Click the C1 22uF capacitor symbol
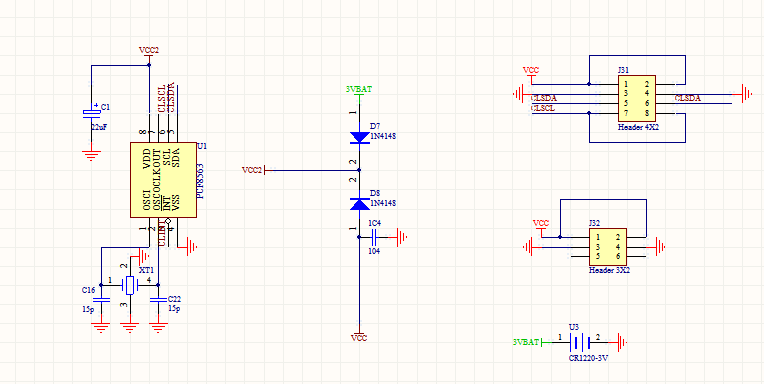This screenshot has width=764, height=384. [x=91, y=113]
